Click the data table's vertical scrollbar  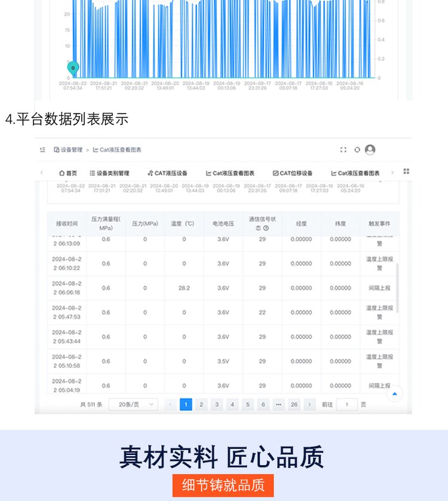click(397, 287)
